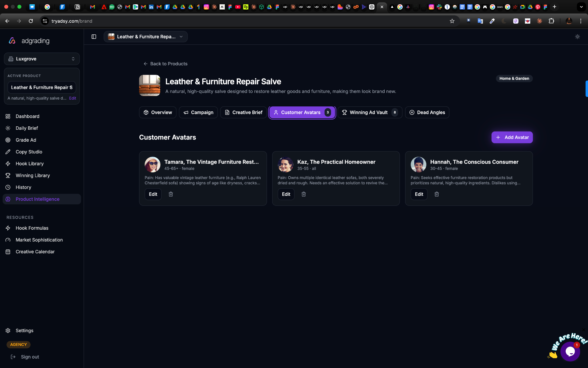Open browser extensions puzzle icon
The width and height of the screenshot is (588, 368).
click(551, 21)
